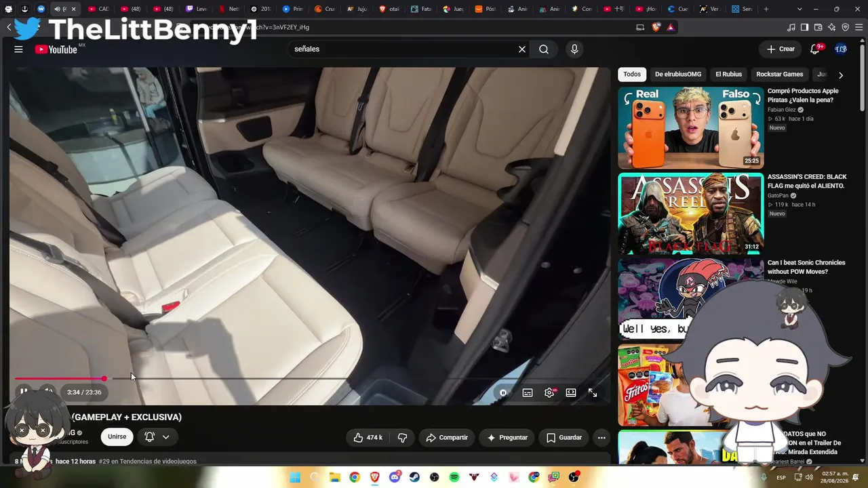Viewport: 868px width, 488px height.
Task: Open Steam from the taskbar
Action: (415, 477)
